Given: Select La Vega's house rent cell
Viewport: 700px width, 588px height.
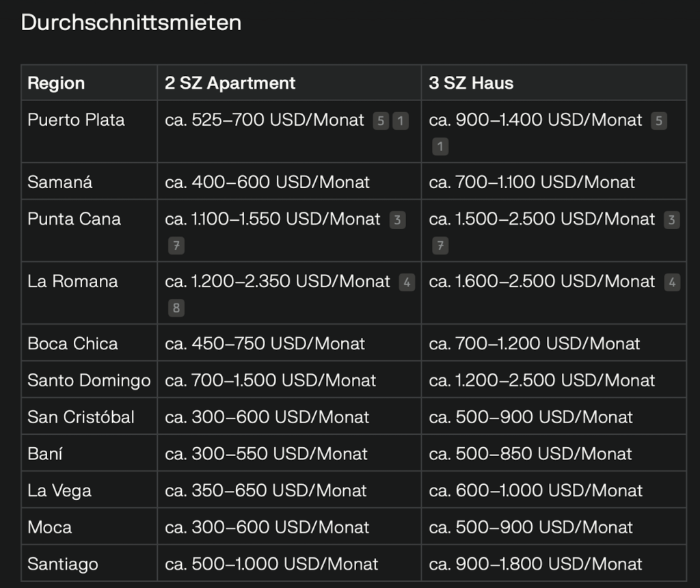Looking at the screenshot, I should pos(554,490).
